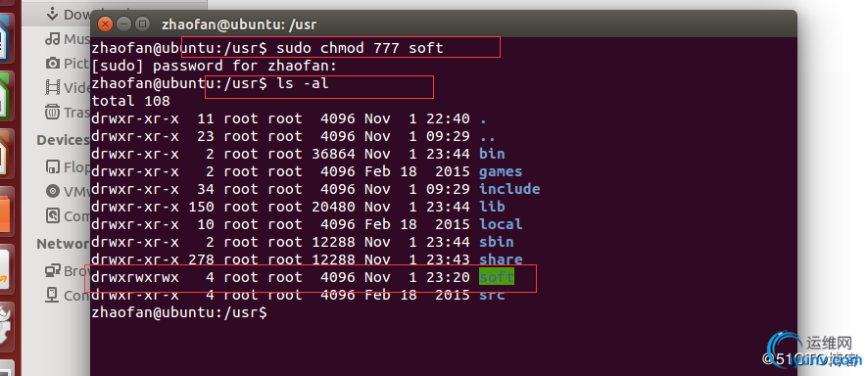Click the time '22:40' in the '.' row
The height and width of the screenshot is (376, 868).
(448, 118)
